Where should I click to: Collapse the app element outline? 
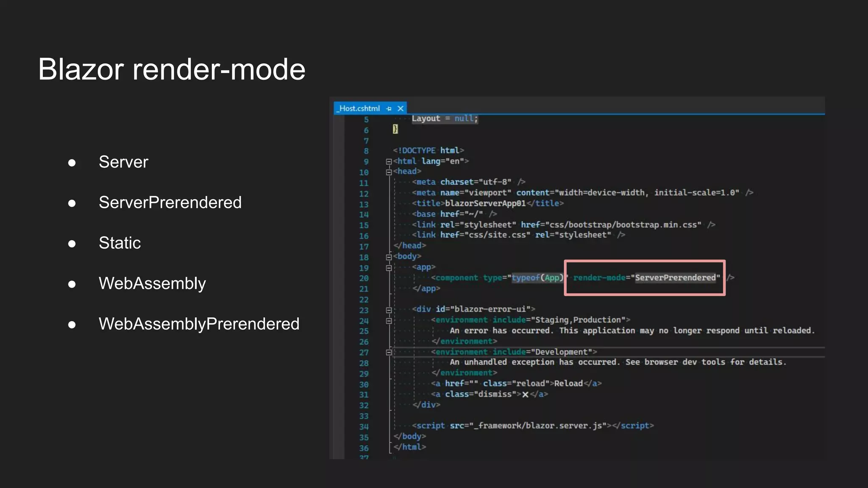coord(389,268)
